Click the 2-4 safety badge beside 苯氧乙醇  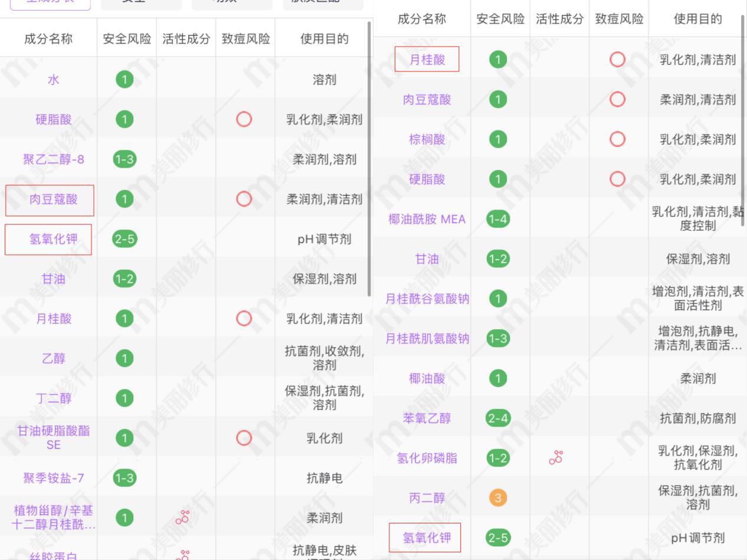pos(499,418)
